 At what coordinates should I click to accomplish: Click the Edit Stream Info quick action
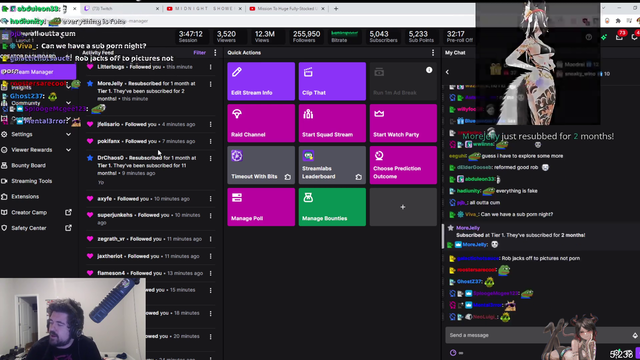click(x=261, y=81)
